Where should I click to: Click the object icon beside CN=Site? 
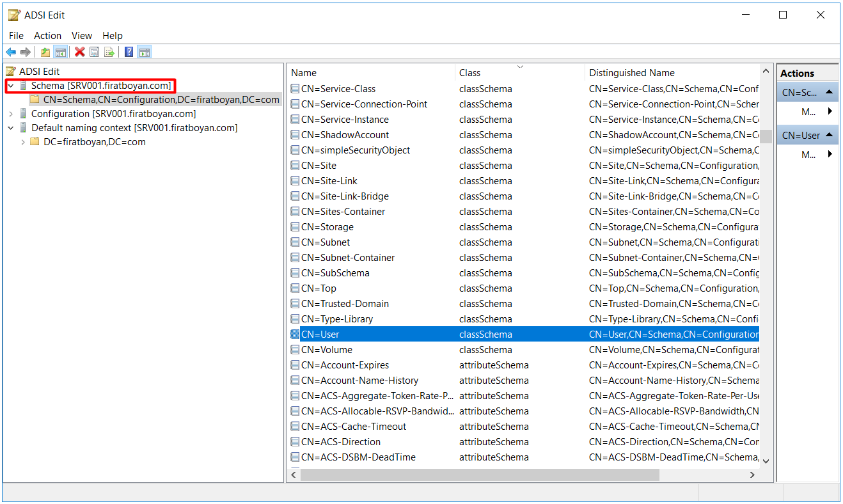[295, 166]
